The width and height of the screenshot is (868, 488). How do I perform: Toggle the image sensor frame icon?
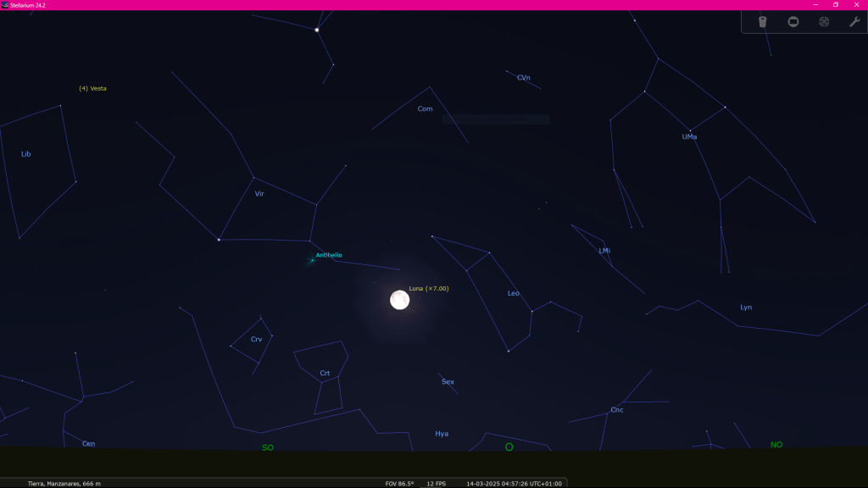click(793, 22)
